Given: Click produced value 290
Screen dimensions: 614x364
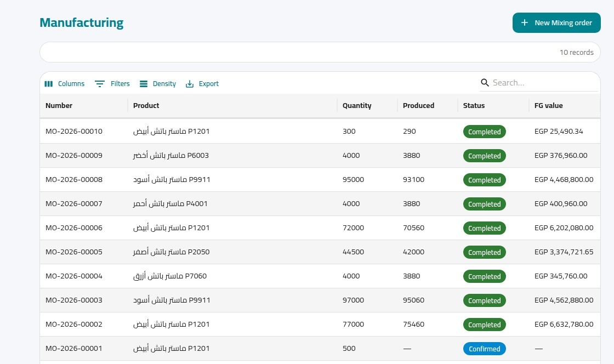Looking at the screenshot, I should 409,132.
